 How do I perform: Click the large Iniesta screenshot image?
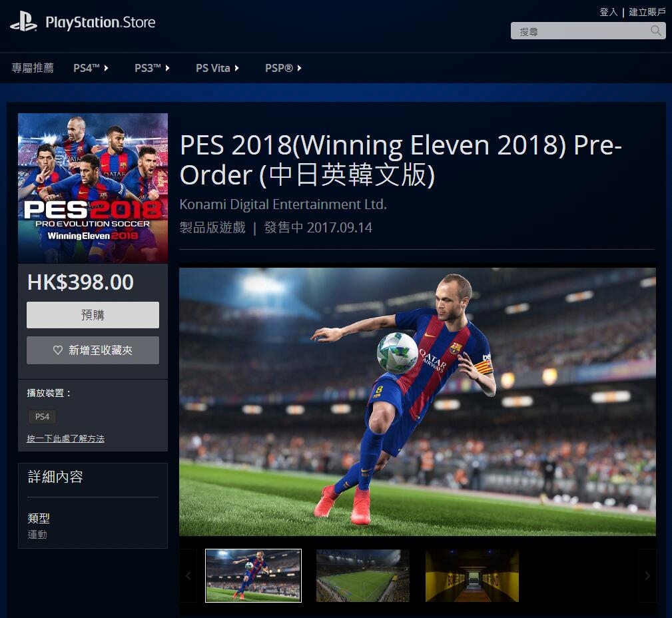(x=418, y=402)
